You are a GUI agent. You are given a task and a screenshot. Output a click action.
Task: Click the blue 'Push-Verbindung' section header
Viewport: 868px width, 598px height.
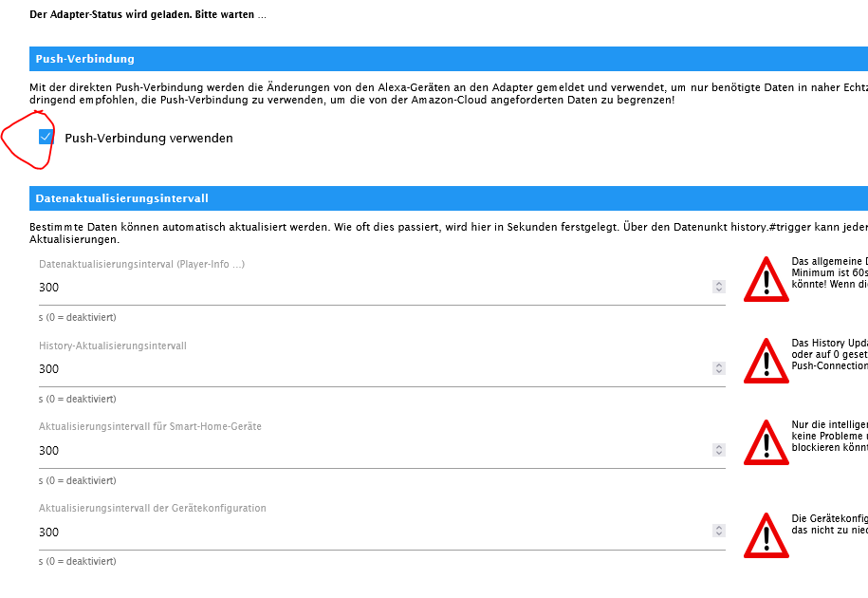tap(448, 59)
